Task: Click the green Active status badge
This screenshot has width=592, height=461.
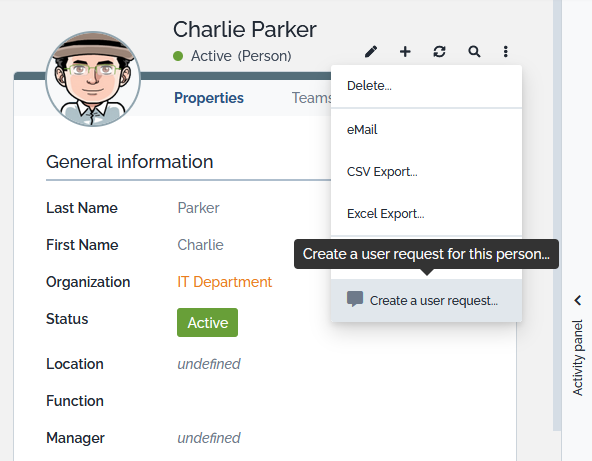Action: point(207,322)
